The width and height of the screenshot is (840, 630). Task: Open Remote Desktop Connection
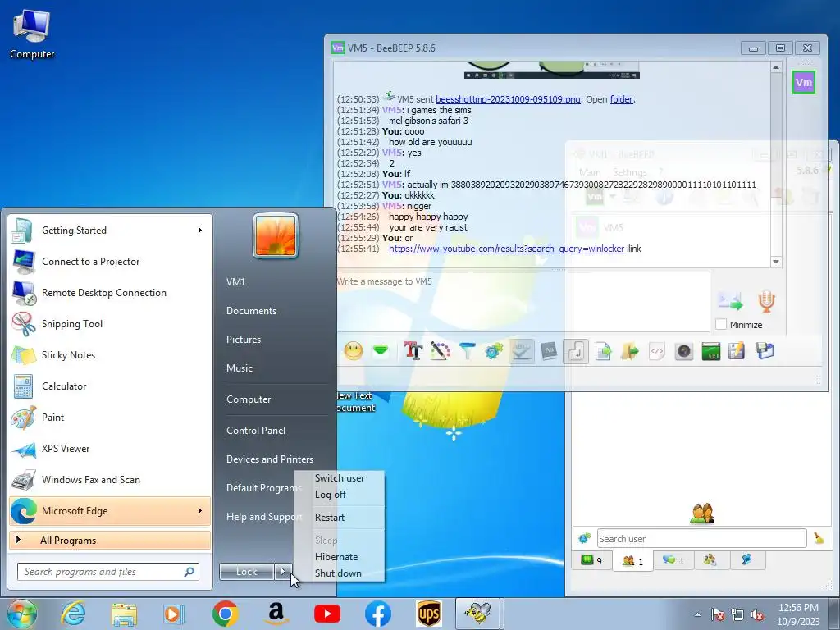110,293
